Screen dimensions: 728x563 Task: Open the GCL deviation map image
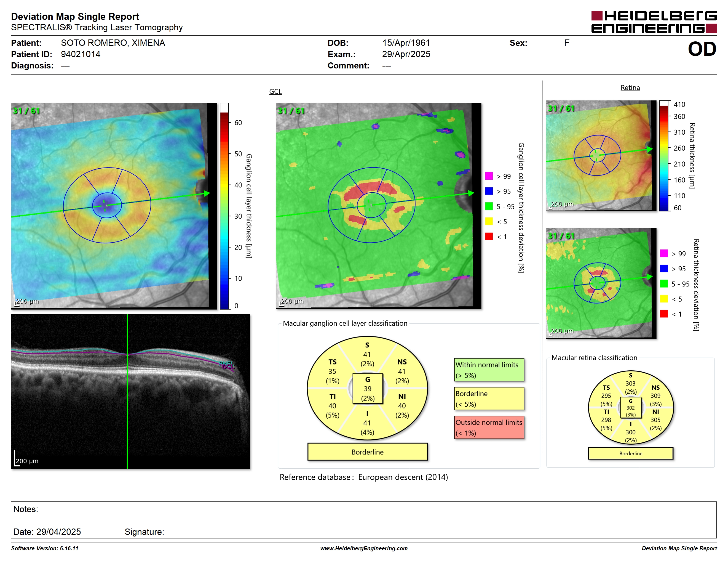(378, 206)
